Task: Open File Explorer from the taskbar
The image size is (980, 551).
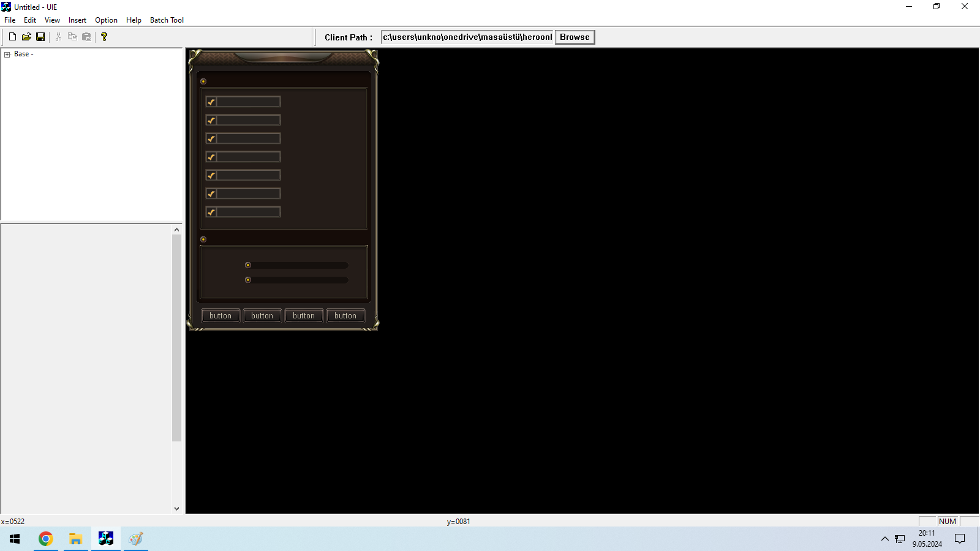Action: pyautogui.click(x=76, y=539)
